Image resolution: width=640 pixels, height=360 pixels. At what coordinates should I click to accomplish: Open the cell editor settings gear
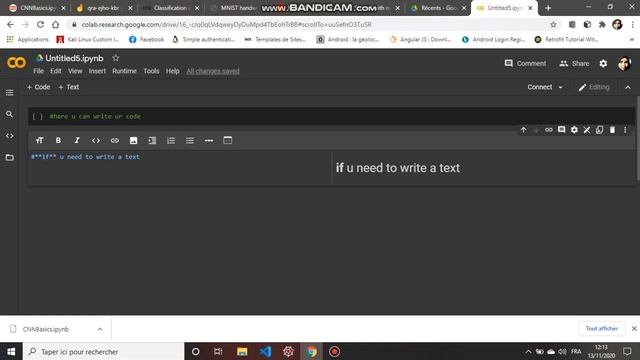coord(574,130)
